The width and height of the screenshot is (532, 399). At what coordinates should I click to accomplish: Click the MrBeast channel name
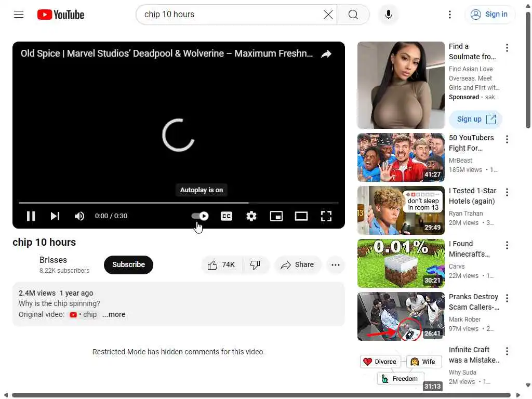[x=460, y=160]
